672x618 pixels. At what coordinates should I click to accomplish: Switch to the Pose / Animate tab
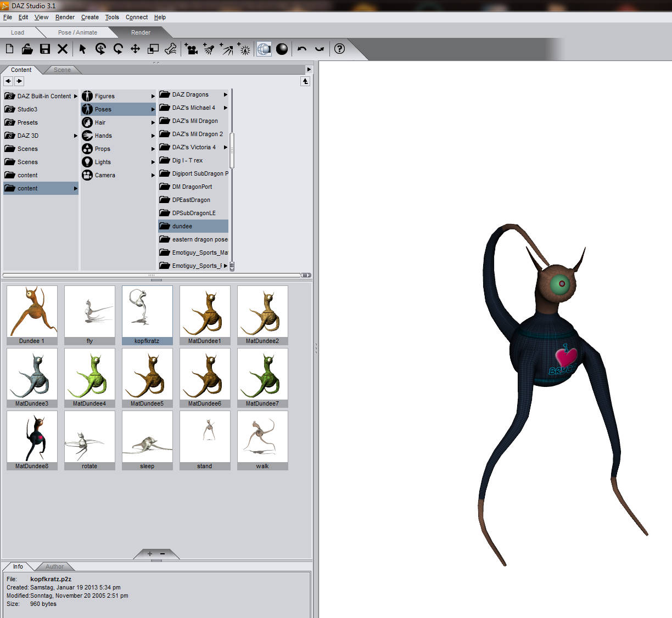pyautogui.click(x=77, y=32)
